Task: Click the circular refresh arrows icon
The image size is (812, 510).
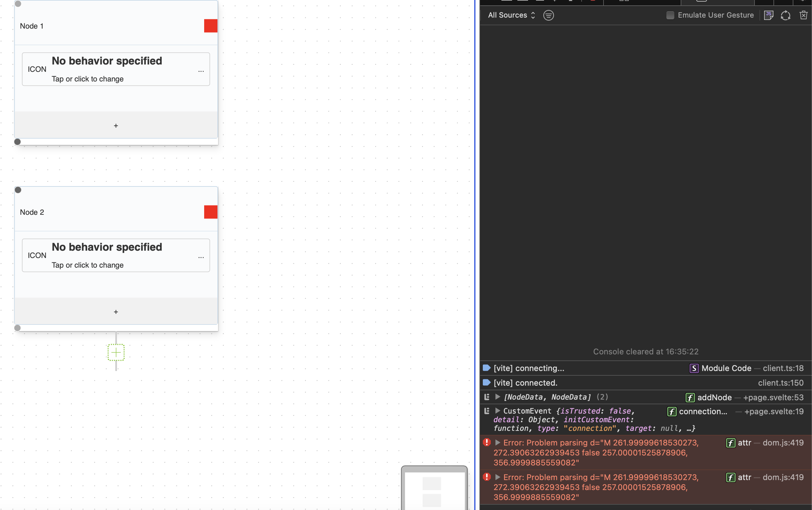Action: 786,15
